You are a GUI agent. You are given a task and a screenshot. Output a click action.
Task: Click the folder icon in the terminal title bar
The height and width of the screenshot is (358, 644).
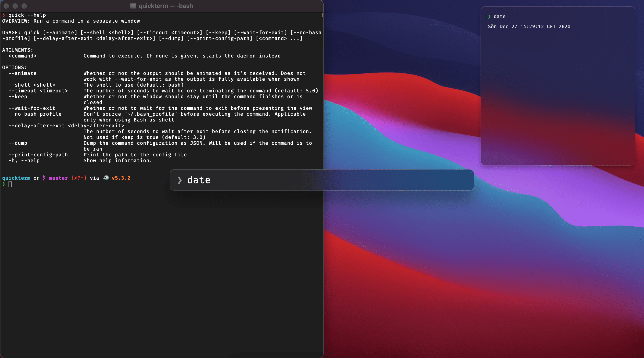[133, 6]
